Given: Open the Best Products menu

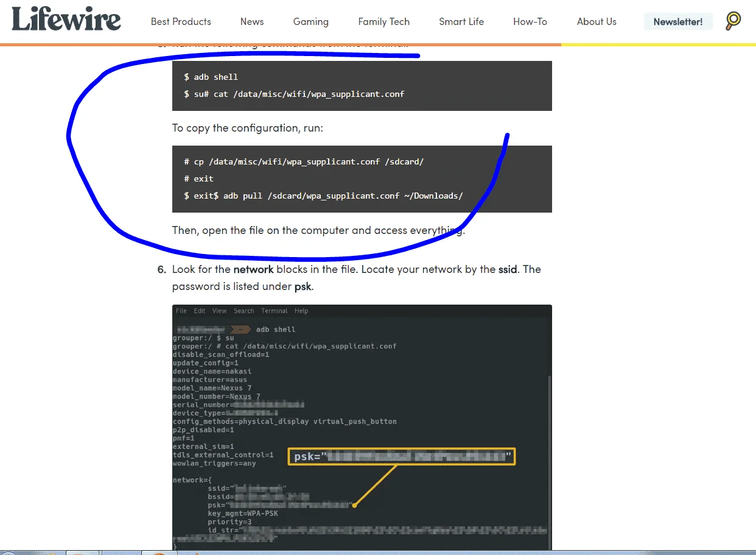Looking at the screenshot, I should coord(181,21).
